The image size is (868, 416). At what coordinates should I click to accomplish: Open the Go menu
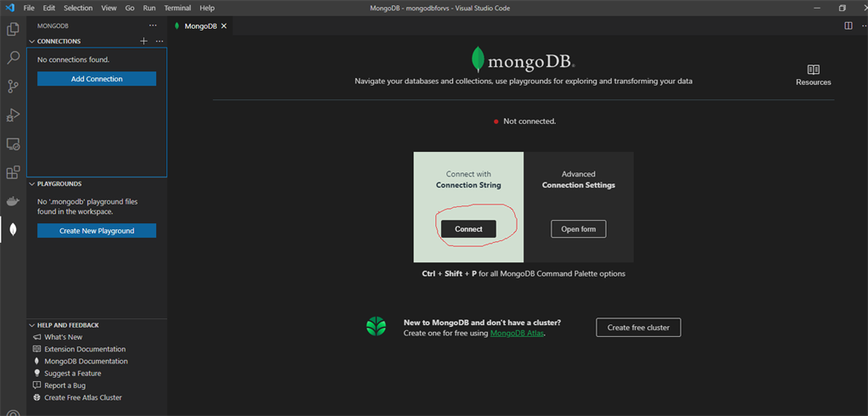130,8
